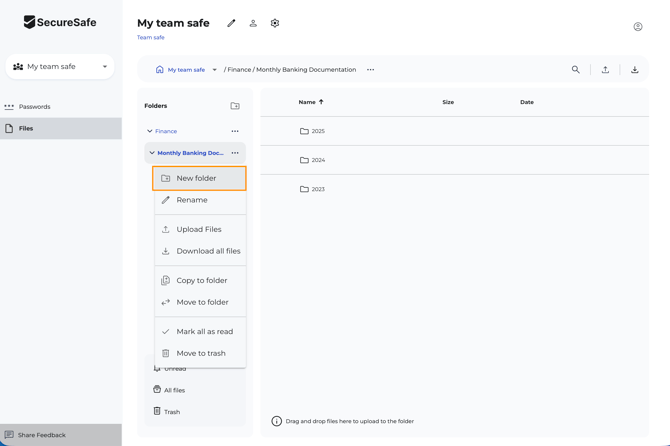Viewport: 670px width, 446px height.
Task: Open Passwords section in sidebar
Action: pos(34,107)
